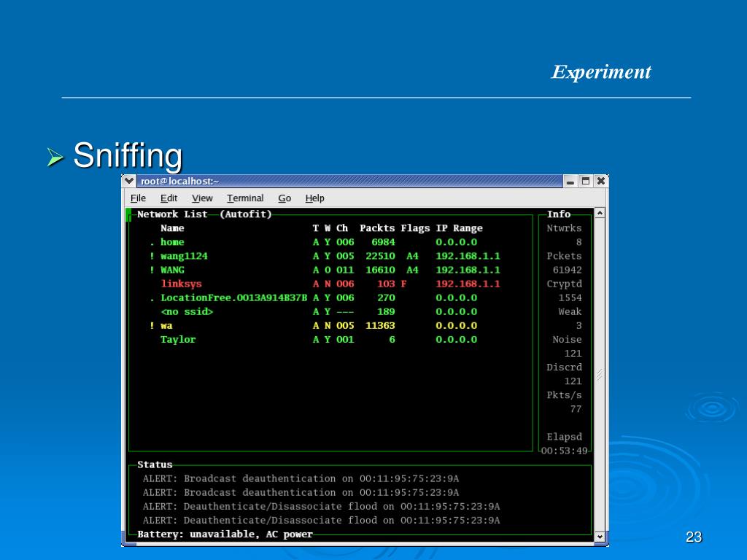
Task: Select the 'Taylor' network row
Action: [x=319, y=340]
